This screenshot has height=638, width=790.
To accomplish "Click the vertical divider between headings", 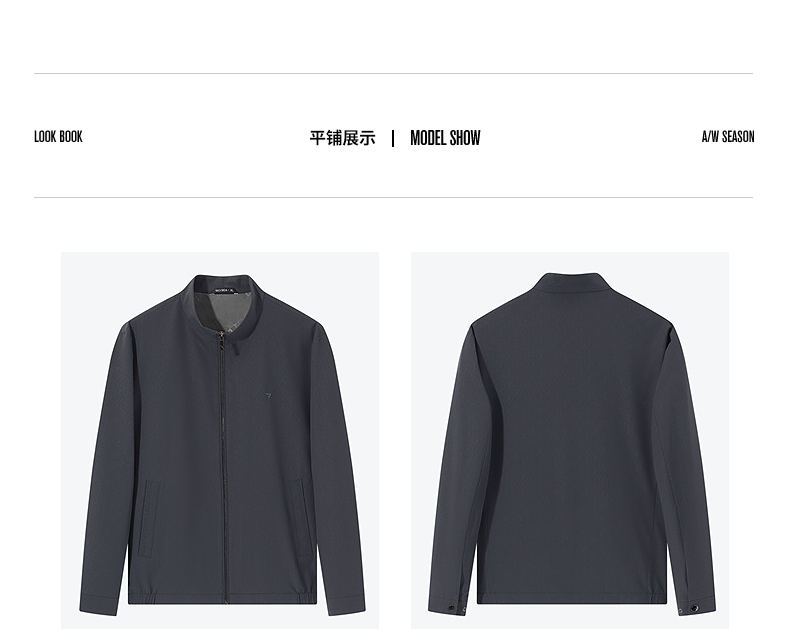I will (393, 138).
